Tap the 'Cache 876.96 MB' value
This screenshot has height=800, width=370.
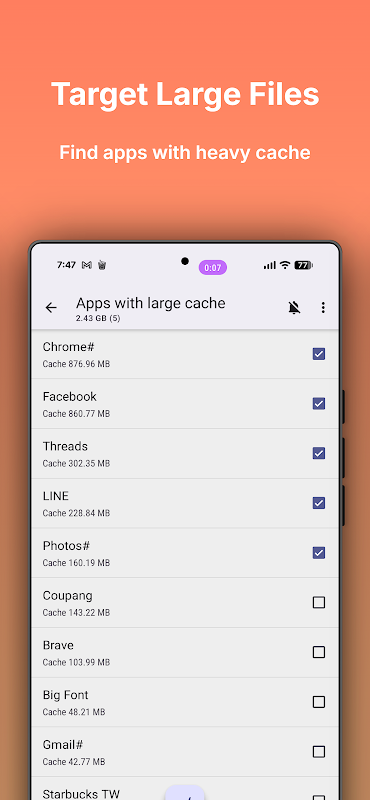coord(76,364)
